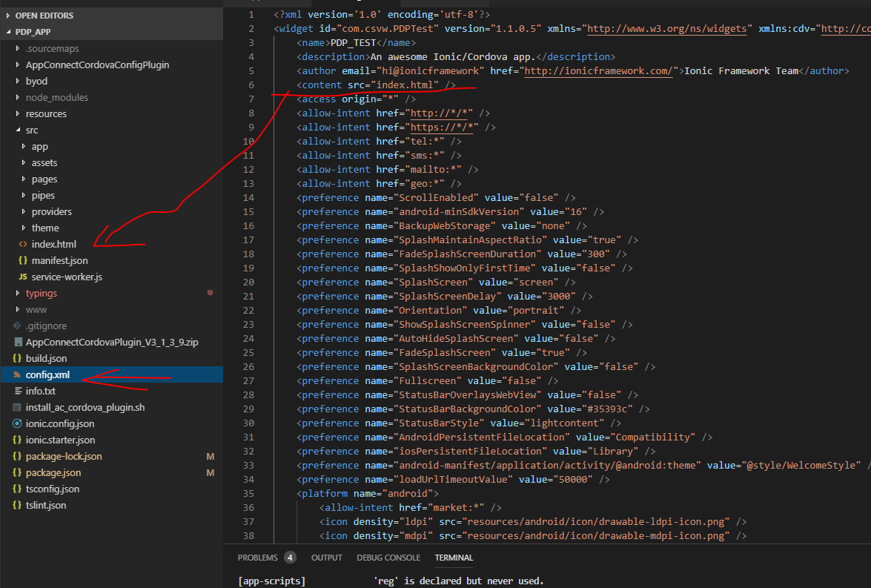This screenshot has width=871, height=588.
Task: Switch to the TERMINAL tab
Action: pyautogui.click(x=454, y=558)
